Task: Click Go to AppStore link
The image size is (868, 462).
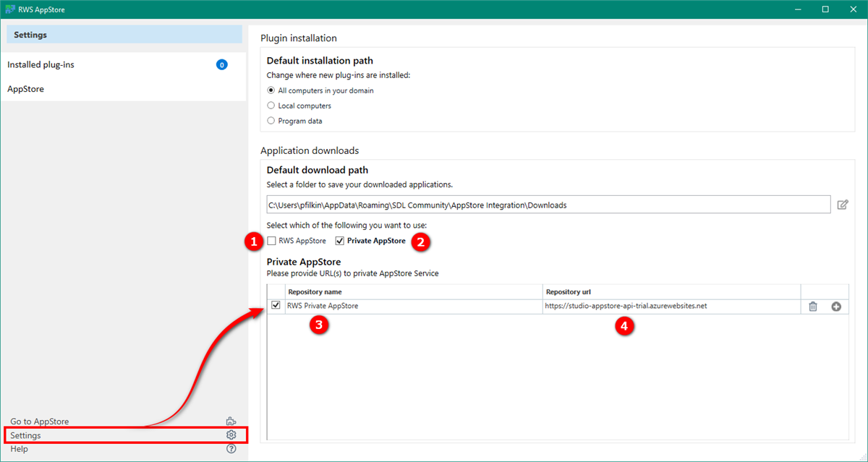Action: (40, 422)
